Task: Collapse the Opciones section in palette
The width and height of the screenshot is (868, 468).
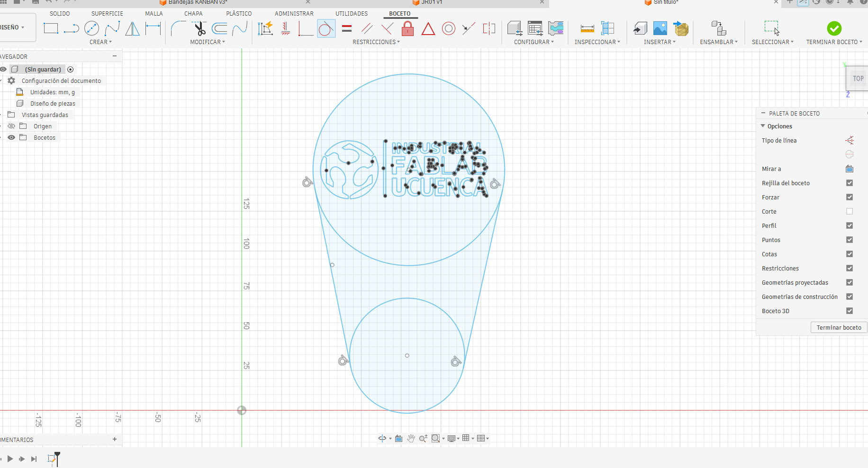Action: (763, 126)
